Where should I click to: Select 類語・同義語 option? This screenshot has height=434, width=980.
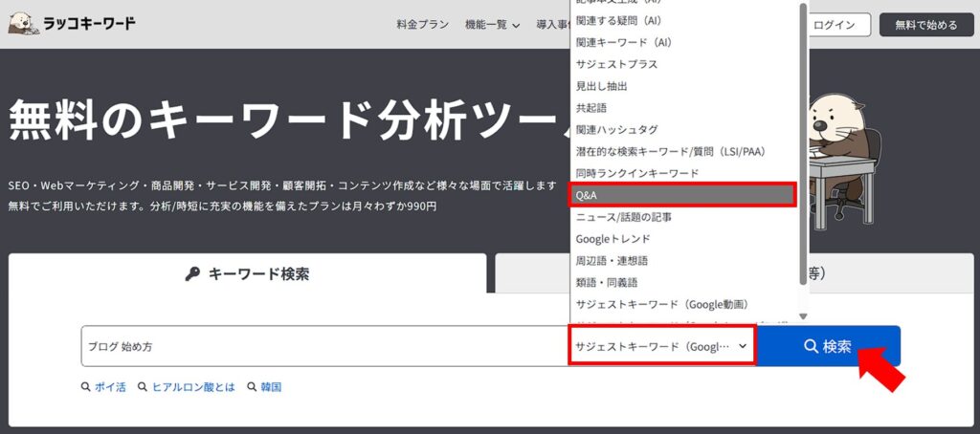click(x=683, y=283)
